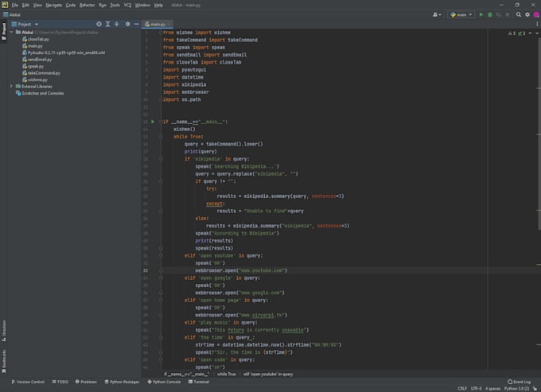Open Python Packages tool window
541x392 pixels.
pos(122,382)
